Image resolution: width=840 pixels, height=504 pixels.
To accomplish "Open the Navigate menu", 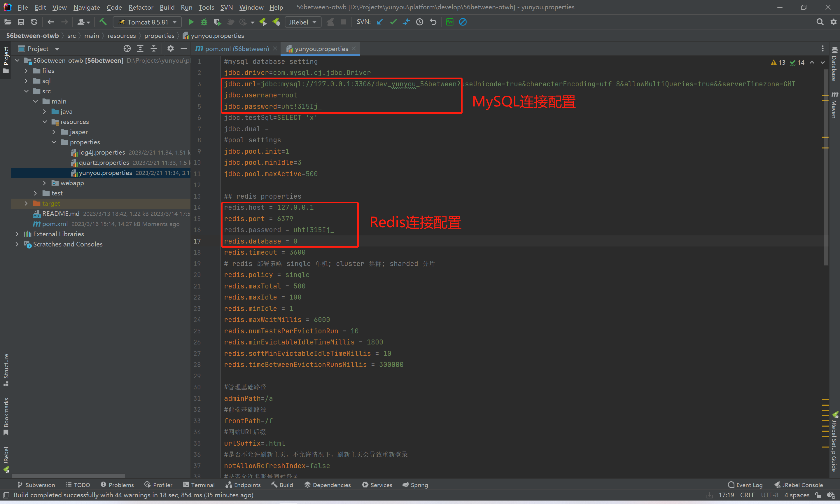I will pyautogui.click(x=87, y=7).
